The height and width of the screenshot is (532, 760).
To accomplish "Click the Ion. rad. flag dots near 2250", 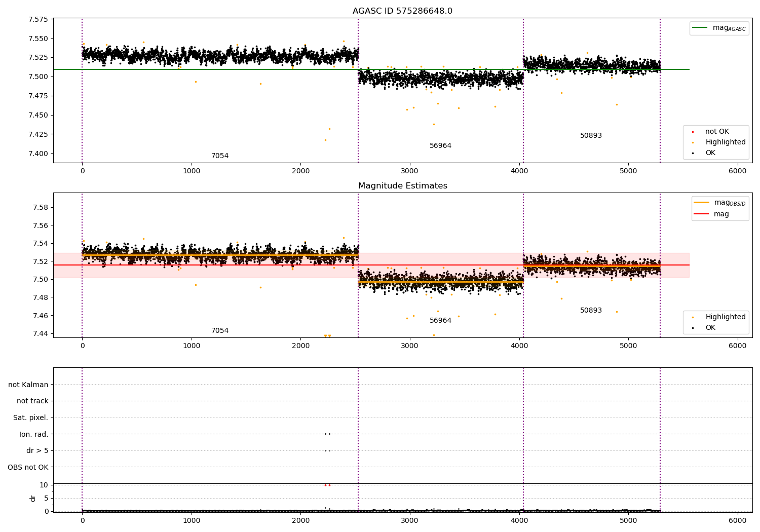I will click(x=327, y=434).
